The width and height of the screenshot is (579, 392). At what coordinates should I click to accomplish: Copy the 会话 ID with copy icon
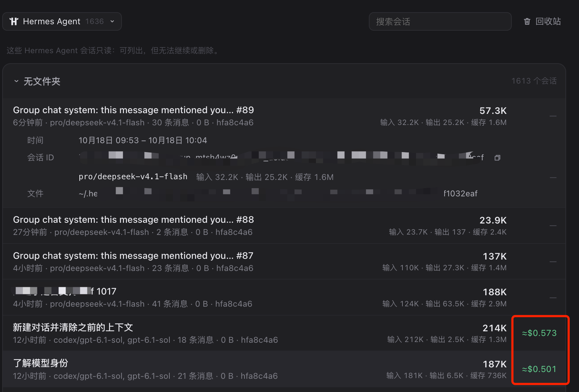point(497,157)
